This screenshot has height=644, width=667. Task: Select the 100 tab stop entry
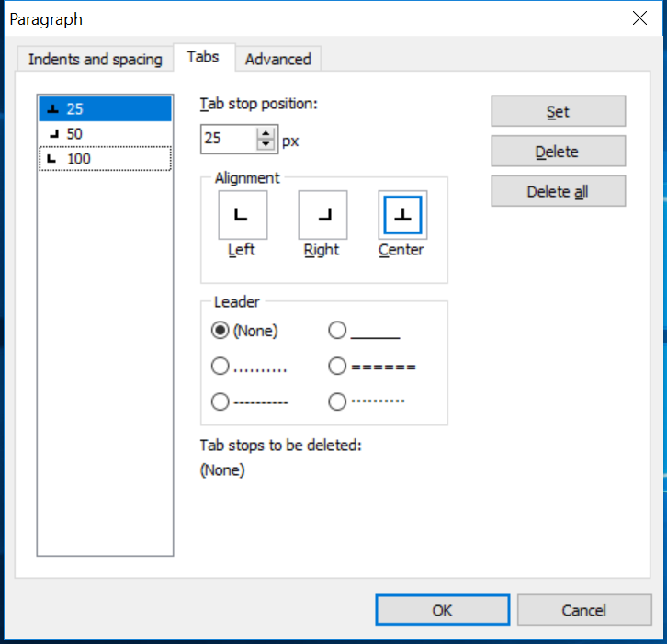[x=105, y=159]
